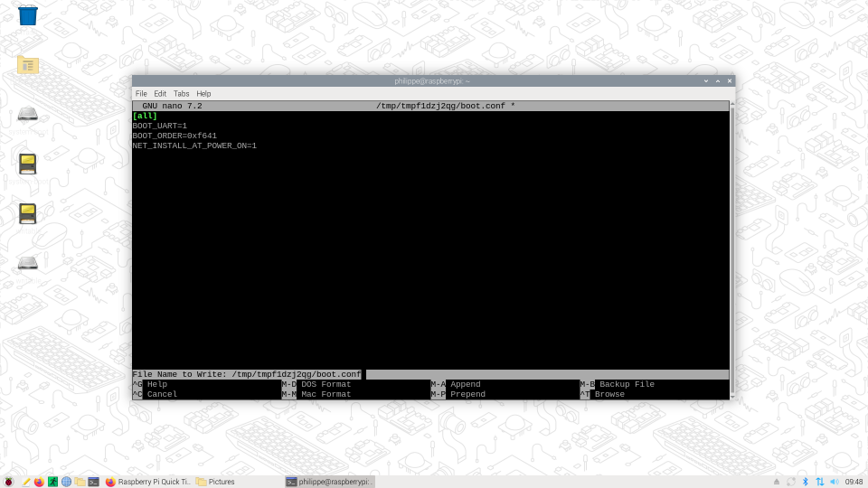Image resolution: width=868 pixels, height=488 pixels.
Task: Click the ^G Help shortcut in nano
Action: (x=150, y=385)
